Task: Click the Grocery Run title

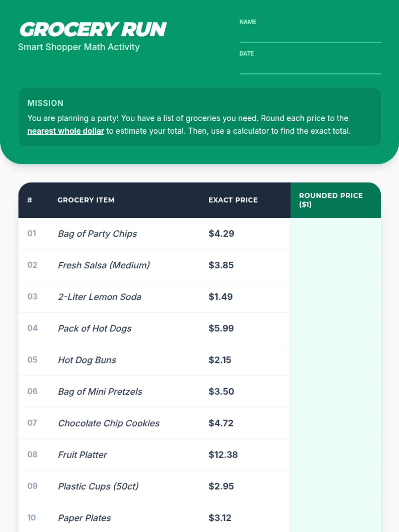Action: point(93,29)
